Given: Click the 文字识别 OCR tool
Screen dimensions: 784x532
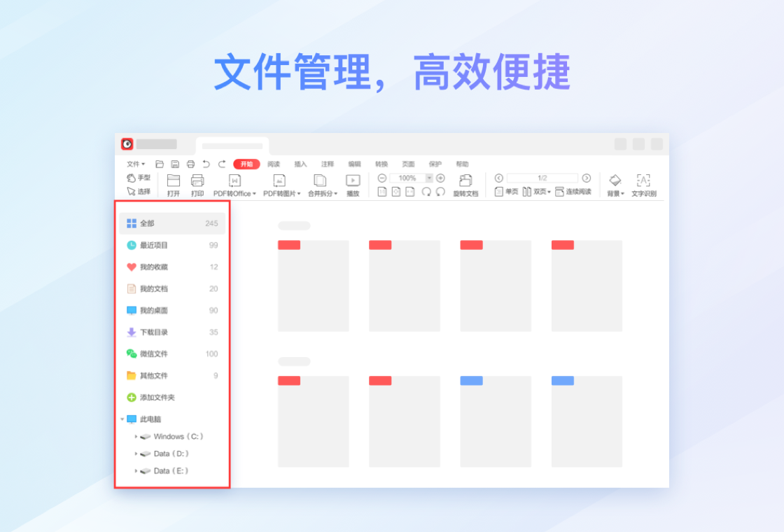Looking at the screenshot, I should 643,185.
